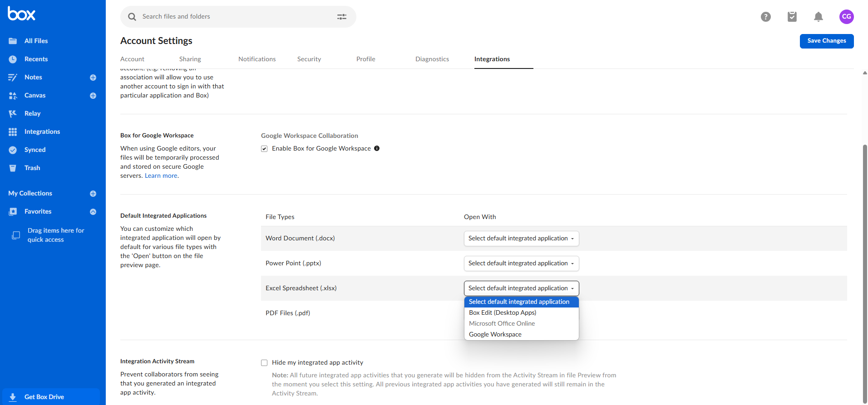Viewport: 868px width, 405px height.
Task: Click the Box logo
Action: [21, 14]
